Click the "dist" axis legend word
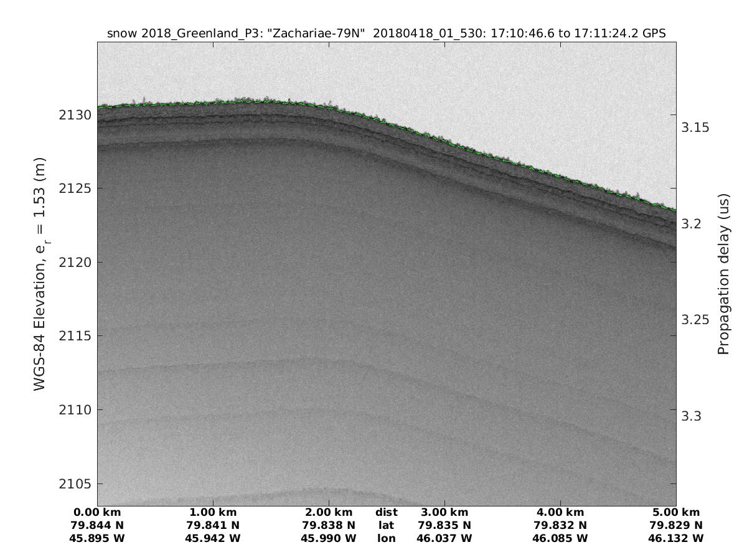This screenshot has width=747, height=560. click(x=387, y=512)
